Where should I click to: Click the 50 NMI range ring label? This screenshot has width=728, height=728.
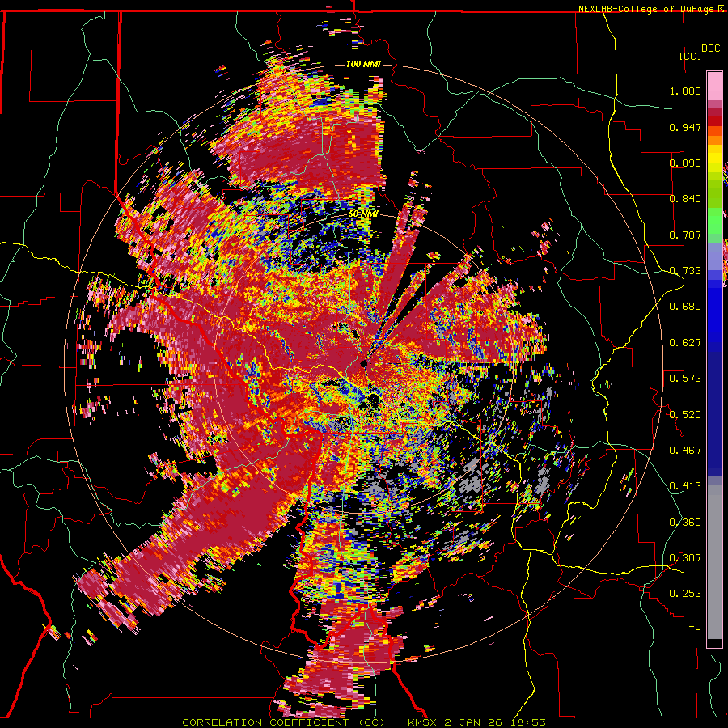363,214
